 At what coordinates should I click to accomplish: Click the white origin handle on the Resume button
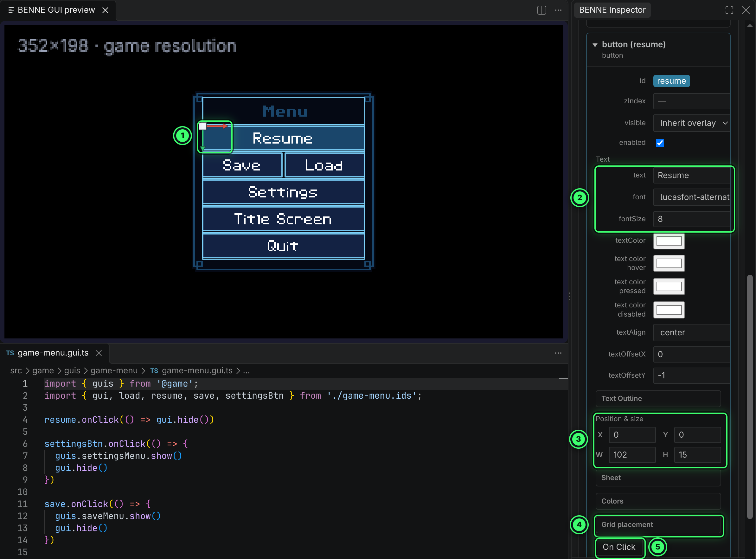tap(202, 126)
